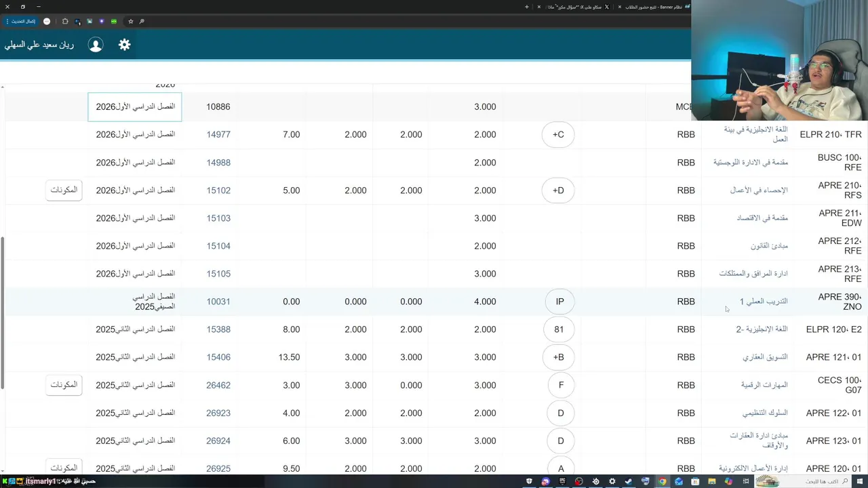The image size is (868, 488).
Task: Open Google Chrome in the taskbar
Action: click(663, 481)
